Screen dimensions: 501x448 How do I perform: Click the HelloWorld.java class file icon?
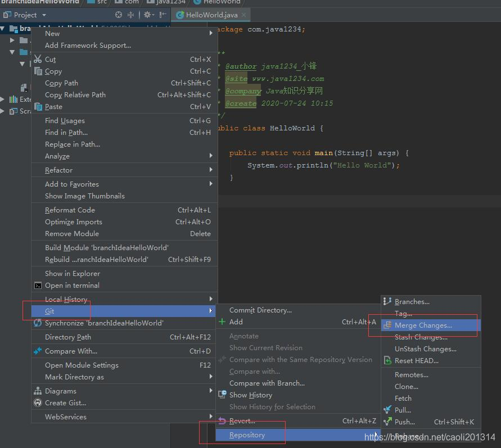click(180, 15)
